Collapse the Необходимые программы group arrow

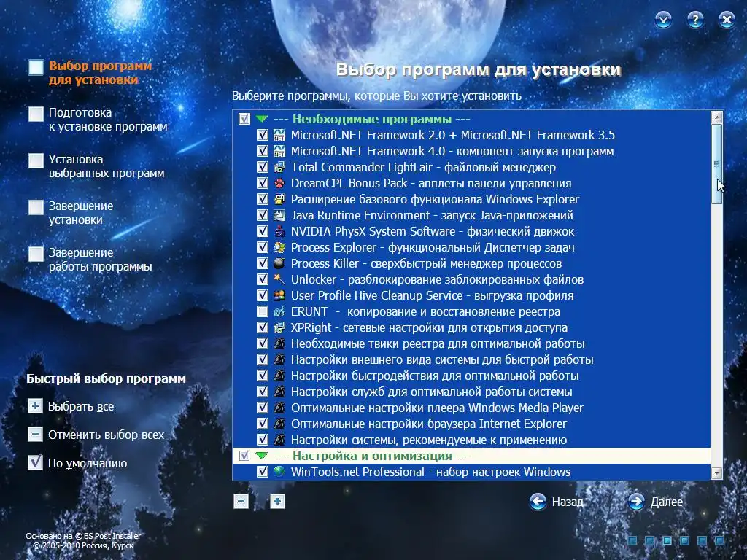click(262, 119)
